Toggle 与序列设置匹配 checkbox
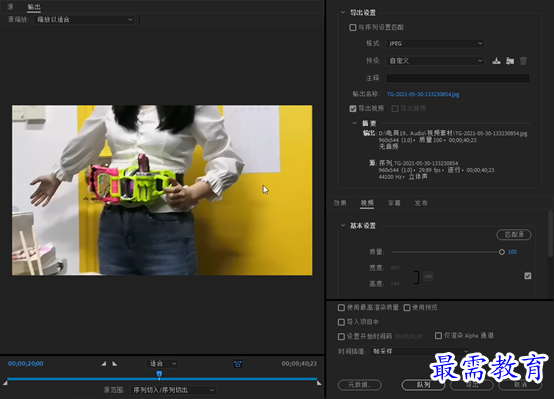Viewport: 554px width, 399px height. 353,27
